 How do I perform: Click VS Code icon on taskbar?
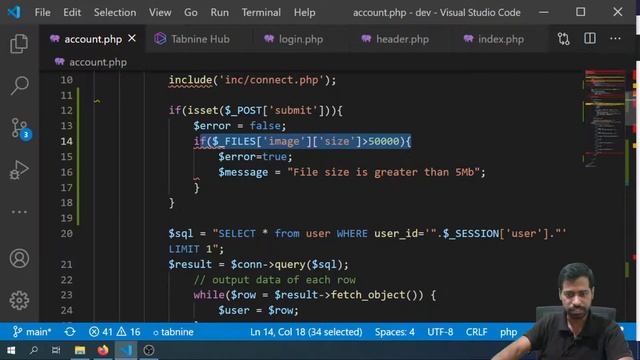tap(126, 350)
